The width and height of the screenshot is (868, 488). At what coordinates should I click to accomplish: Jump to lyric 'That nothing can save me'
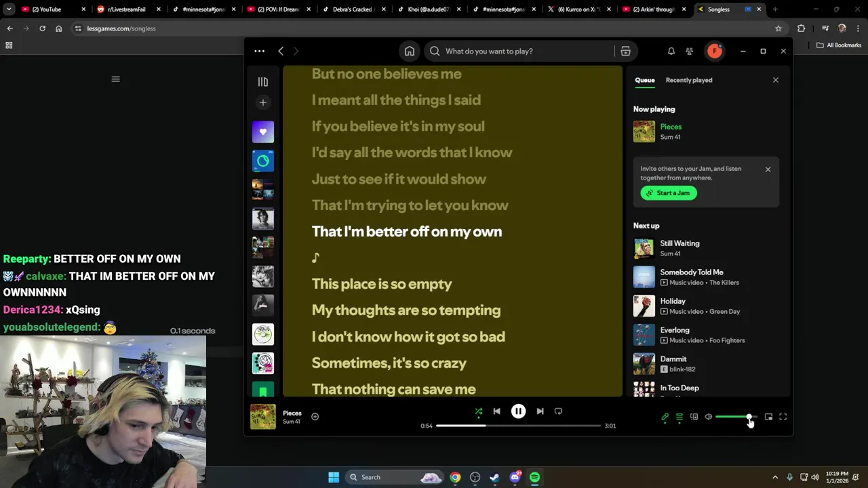[x=393, y=389]
